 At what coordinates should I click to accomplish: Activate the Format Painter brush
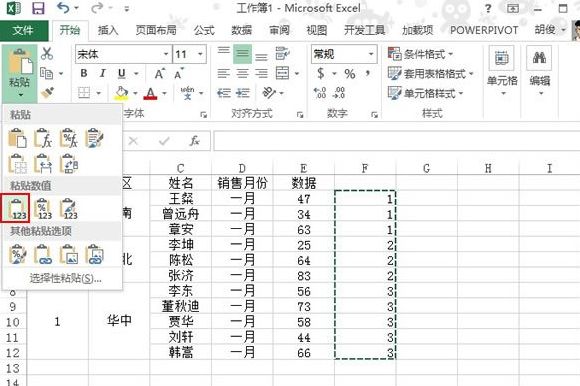click(47, 92)
